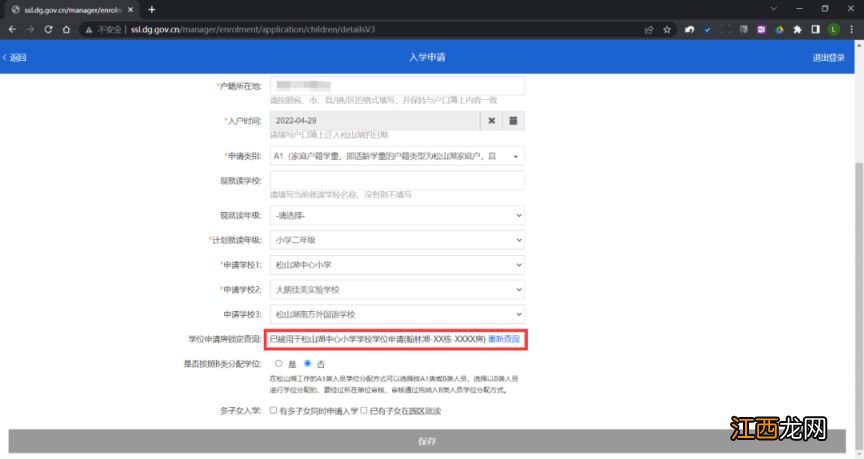Open the extensions puzzle icon
This screenshot has height=459, width=864.
pos(797,30)
